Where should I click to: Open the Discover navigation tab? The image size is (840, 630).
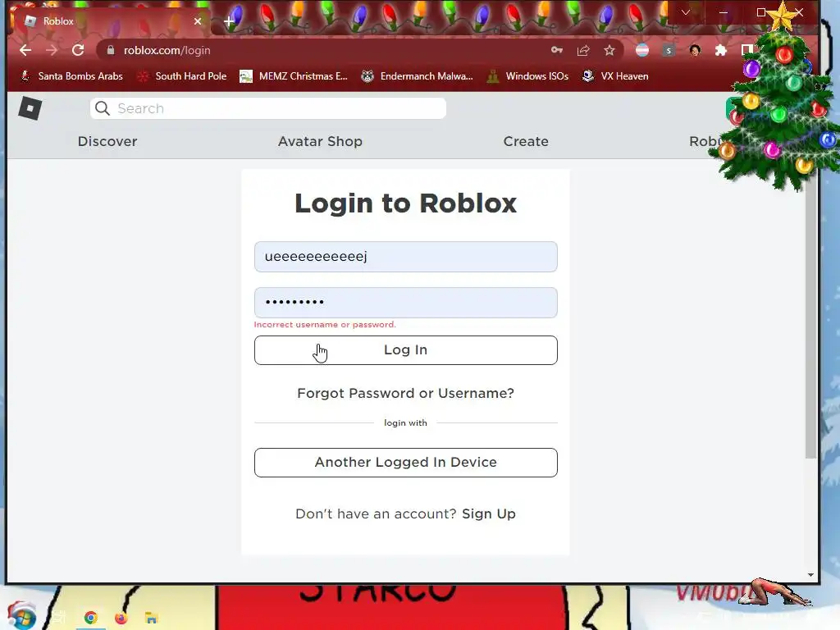pos(107,141)
